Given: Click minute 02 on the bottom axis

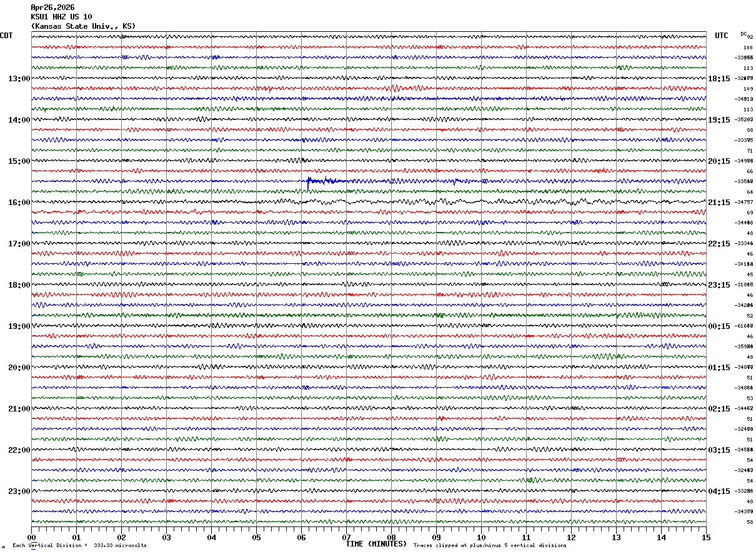Looking at the screenshot, I should click(x=121, y=537).
